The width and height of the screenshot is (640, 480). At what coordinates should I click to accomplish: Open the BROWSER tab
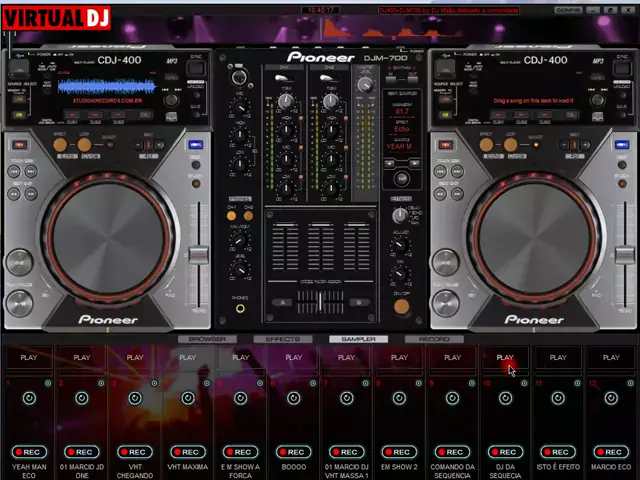(207, 339)
